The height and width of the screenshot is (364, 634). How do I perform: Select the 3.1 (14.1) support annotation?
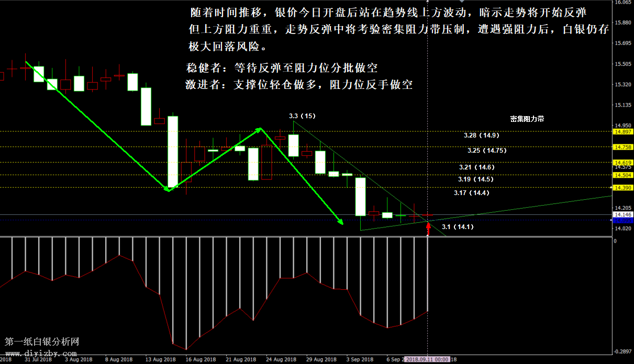point(458,227)
